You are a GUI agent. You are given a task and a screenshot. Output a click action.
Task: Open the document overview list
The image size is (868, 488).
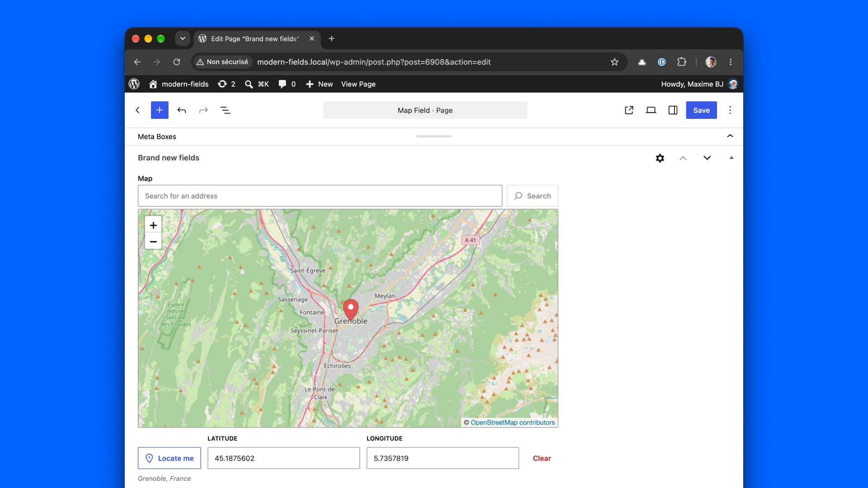[x=225, y=110]
